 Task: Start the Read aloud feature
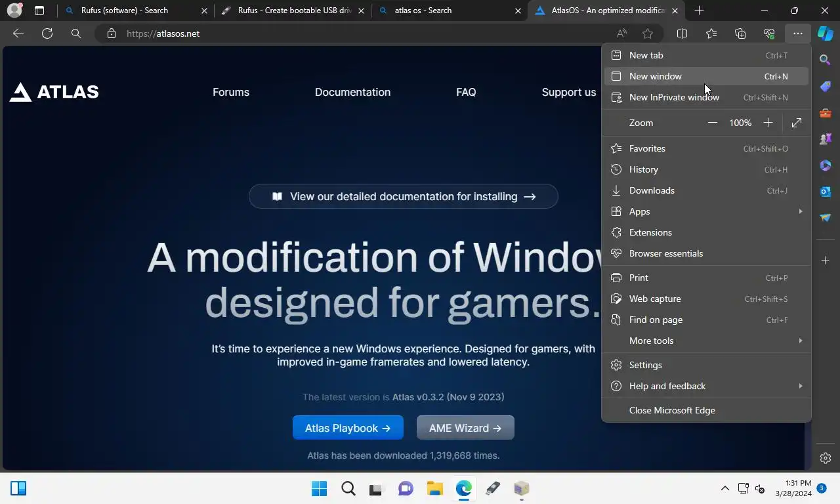tap(621, 33)
